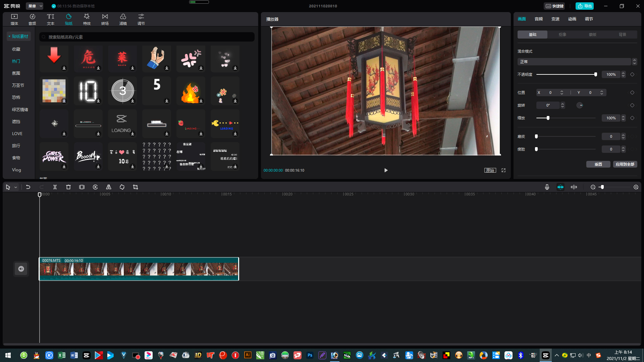Viewport: 644px width, 362px height.
Task: Switch to the 蒙版 mask sub-tab
Action: coord(593,35)
